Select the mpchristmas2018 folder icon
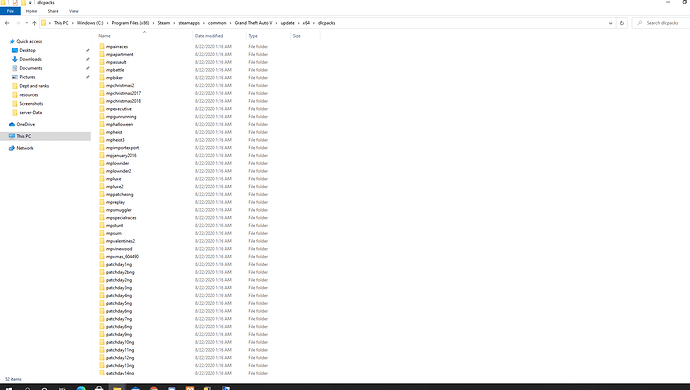This screenshot has height=390, width=690. click(x=102, y=101)
